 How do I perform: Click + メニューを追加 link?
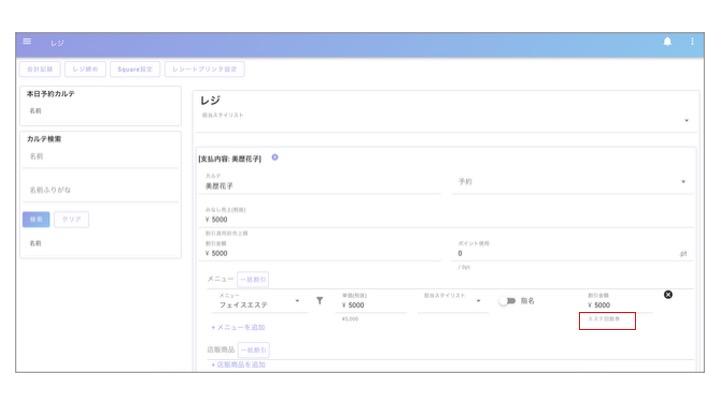[x=237, y=327]
